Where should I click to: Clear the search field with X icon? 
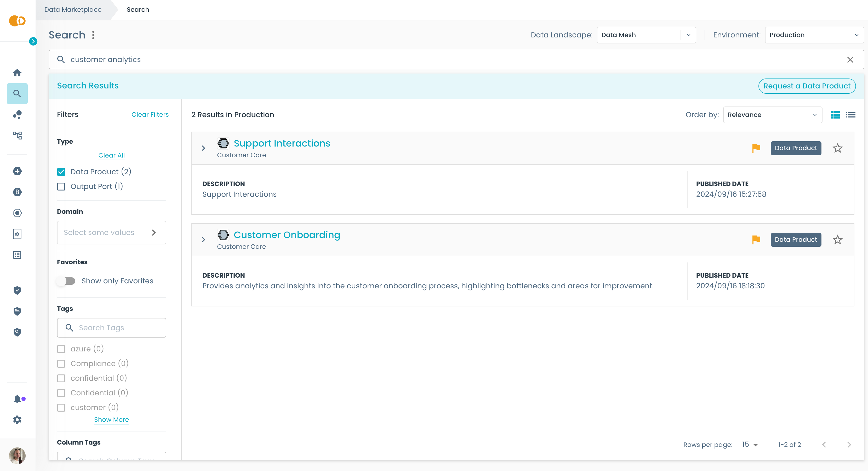(x=850, y=60)
